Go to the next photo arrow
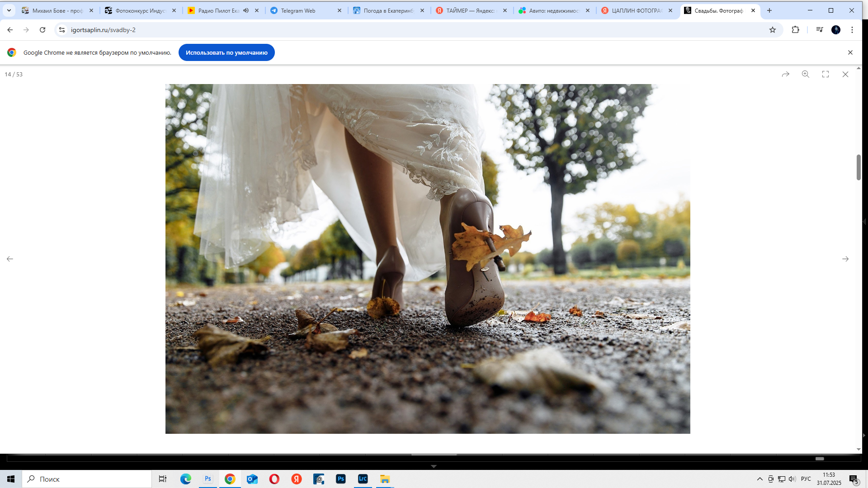The image size is (868, 488). 845,259
